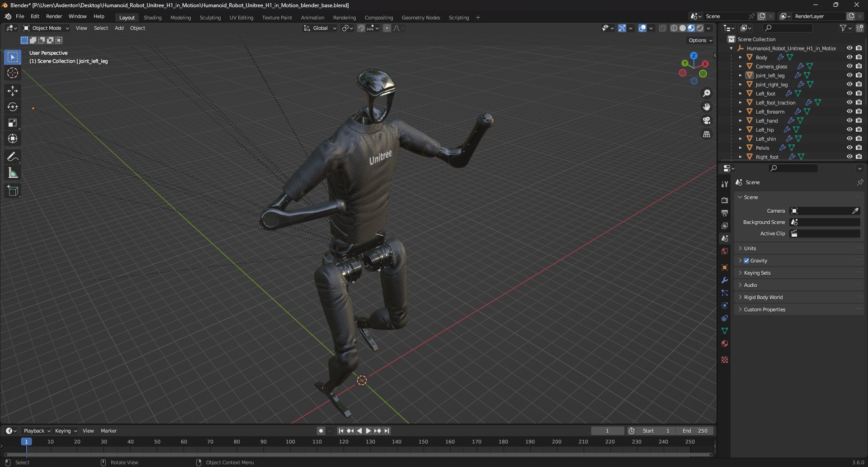Open the viewport Options dropdown

pyautogui.click(x=700, y=40)
